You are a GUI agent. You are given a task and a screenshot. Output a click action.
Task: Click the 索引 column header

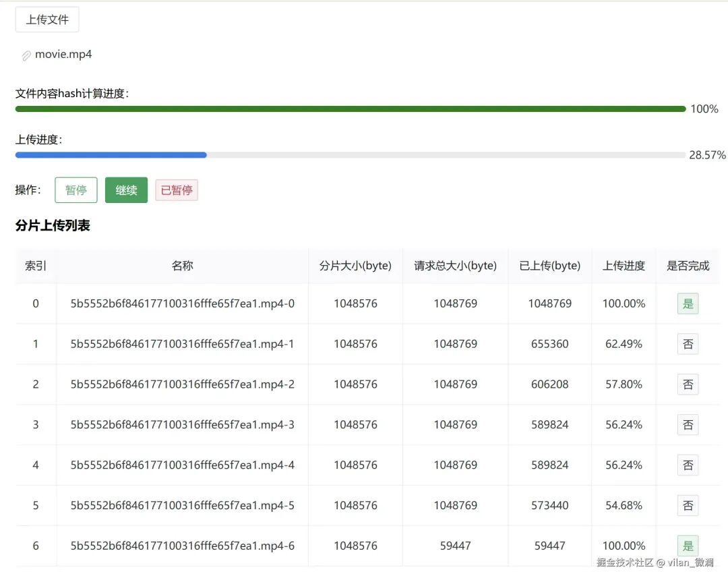point(36,266)
